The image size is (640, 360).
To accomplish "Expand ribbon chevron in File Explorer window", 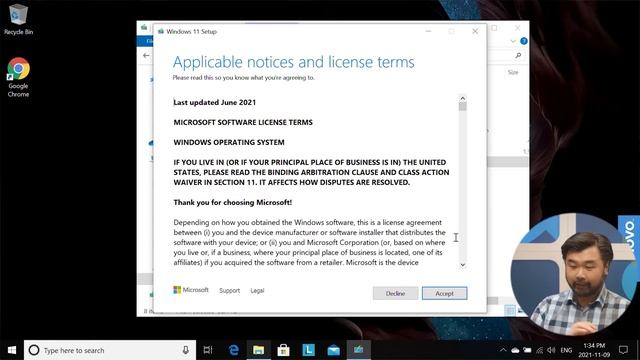I will [513, 41].
